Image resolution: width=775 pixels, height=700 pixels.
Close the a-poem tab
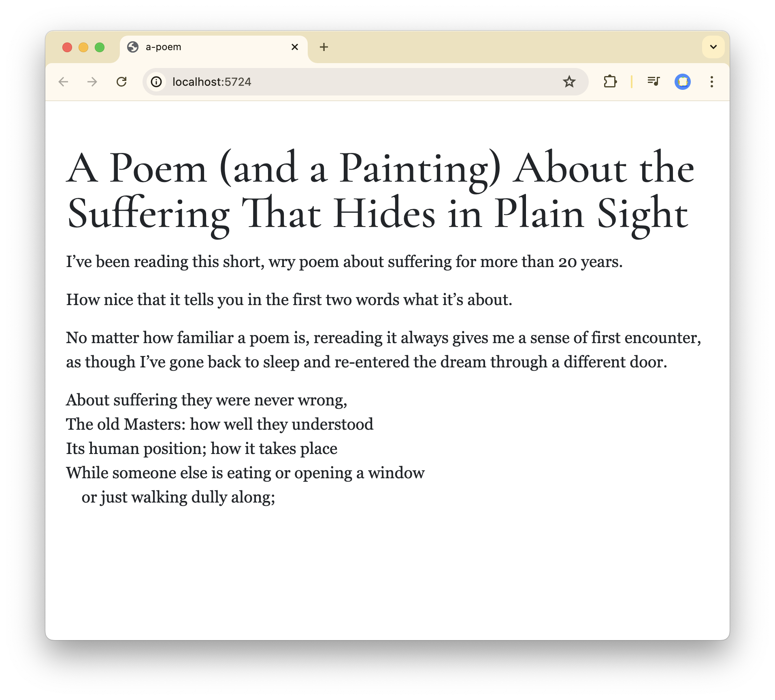tap(295, 47)
